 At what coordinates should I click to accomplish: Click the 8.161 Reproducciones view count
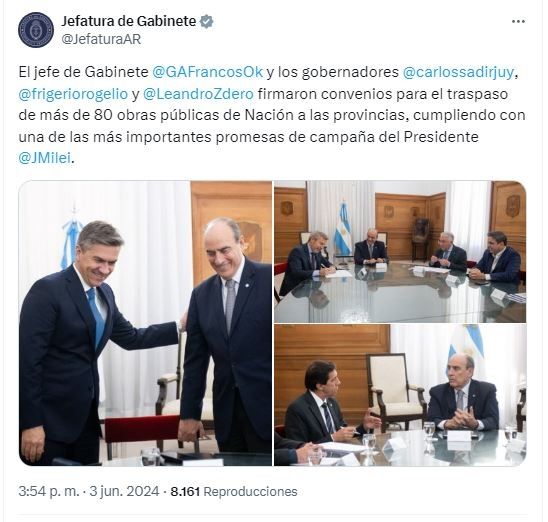pyautogui.click(x=234, y=492)
